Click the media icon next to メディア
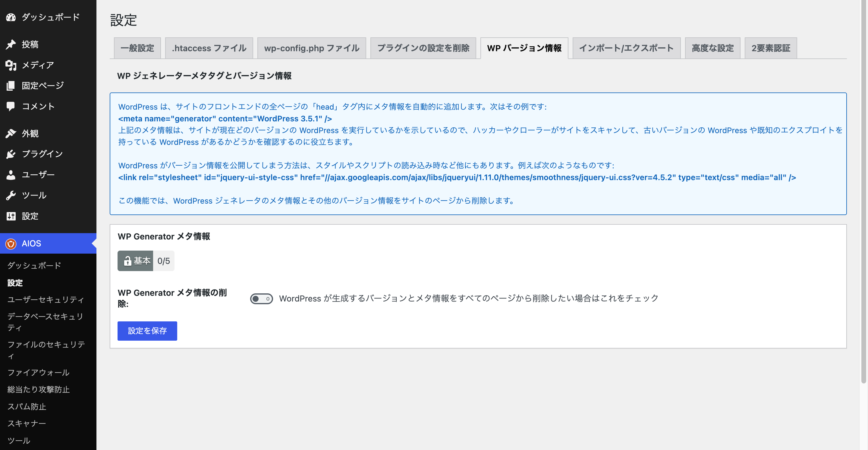This screenshot has height=450, width=868. 11,65
